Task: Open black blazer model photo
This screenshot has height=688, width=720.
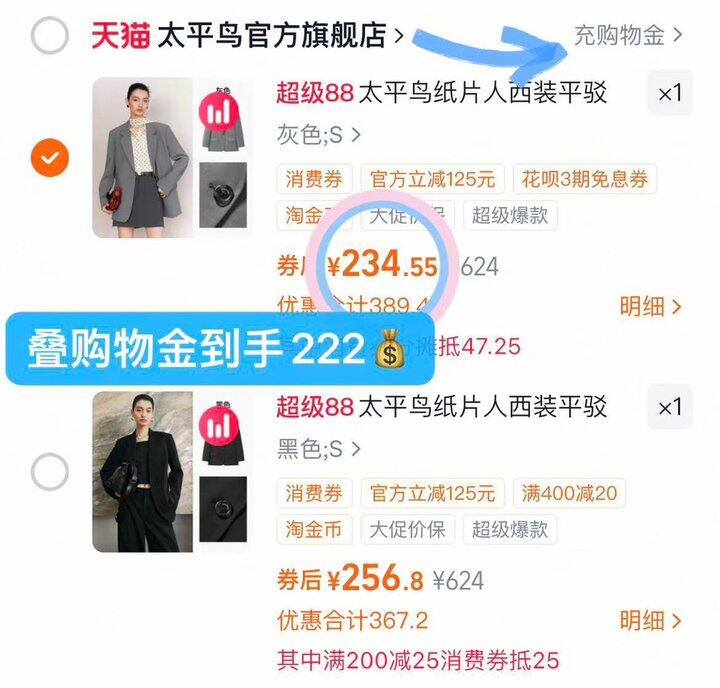Action: pos(143,472)
